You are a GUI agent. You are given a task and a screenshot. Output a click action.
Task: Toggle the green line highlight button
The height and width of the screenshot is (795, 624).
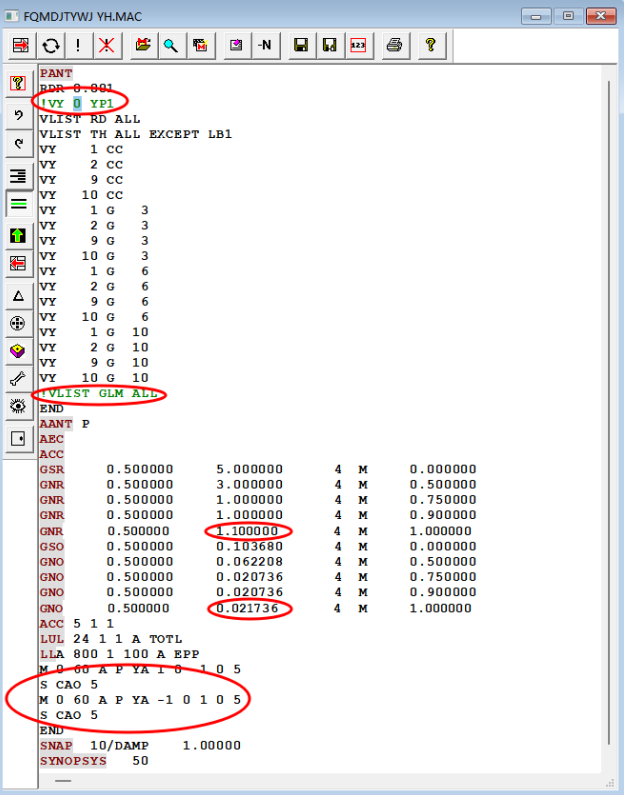[x=19, y=204]
